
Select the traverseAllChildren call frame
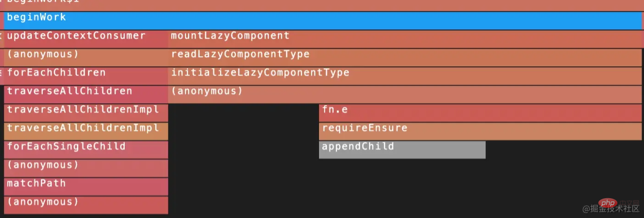[x=86, y=94]
